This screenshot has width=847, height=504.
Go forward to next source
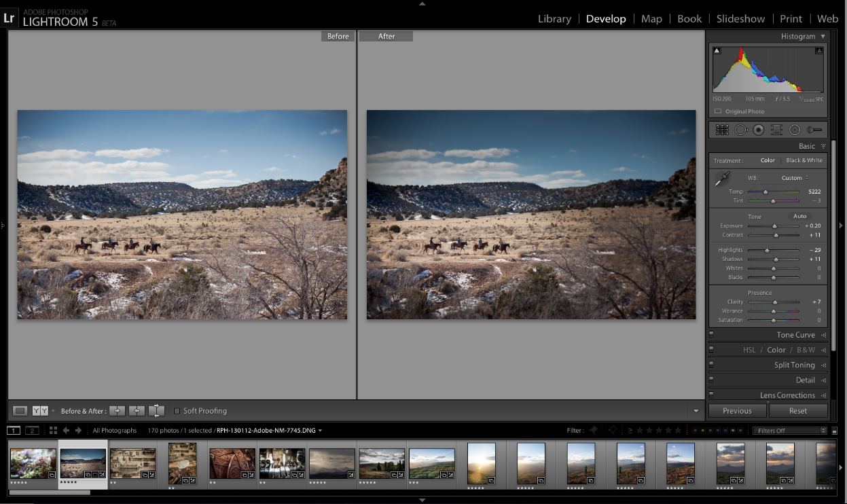pyautogui.click(x=78, y=430)
